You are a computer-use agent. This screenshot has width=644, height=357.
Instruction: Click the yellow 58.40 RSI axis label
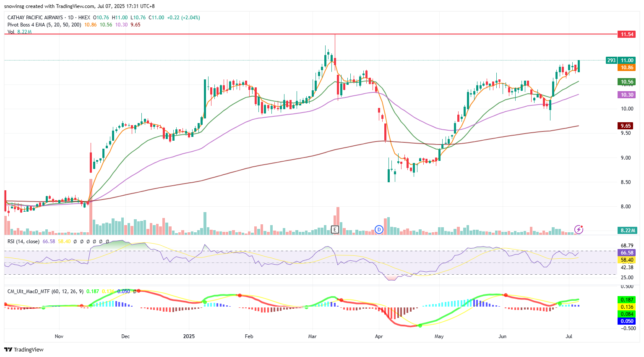[627, 260]
